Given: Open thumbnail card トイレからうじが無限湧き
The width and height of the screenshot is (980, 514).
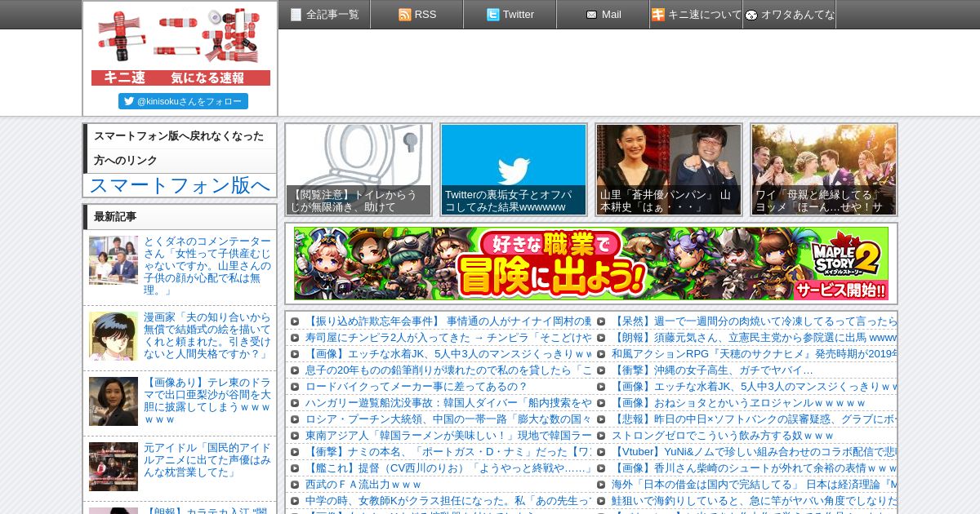Looking at the screenshot, I should [x=359, y=170].
